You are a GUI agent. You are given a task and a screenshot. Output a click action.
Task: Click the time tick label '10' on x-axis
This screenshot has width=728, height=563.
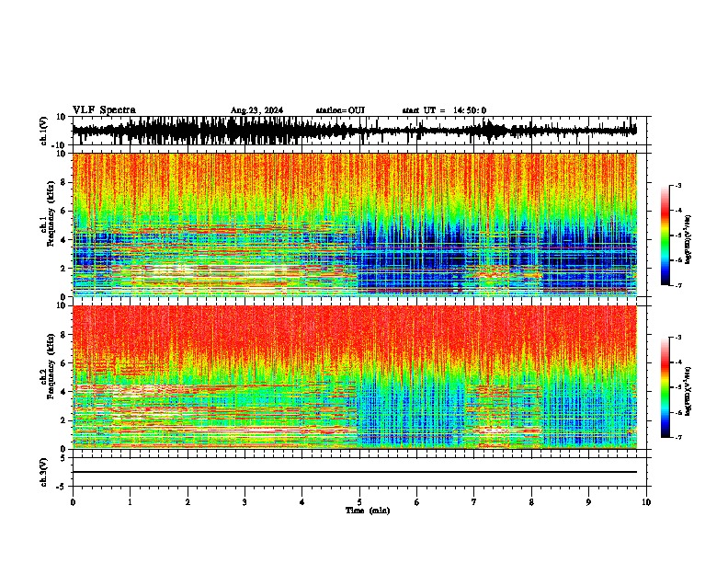pos(646,502)
